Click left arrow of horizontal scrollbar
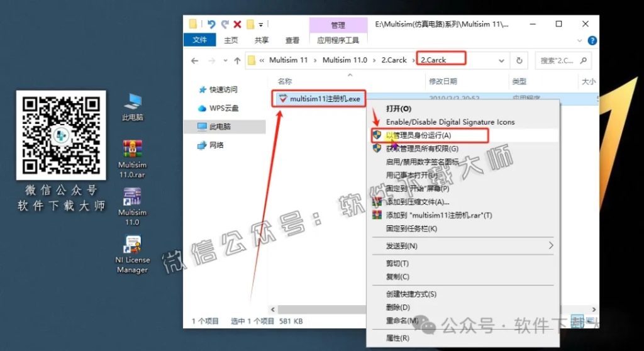This screenshot has height=351, width=644. coord(273,309)
